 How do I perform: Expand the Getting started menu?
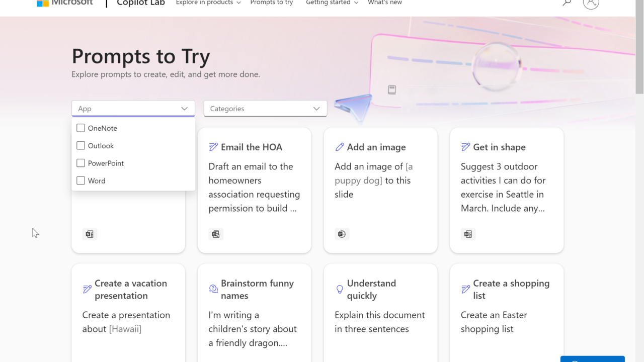(332, 3)
